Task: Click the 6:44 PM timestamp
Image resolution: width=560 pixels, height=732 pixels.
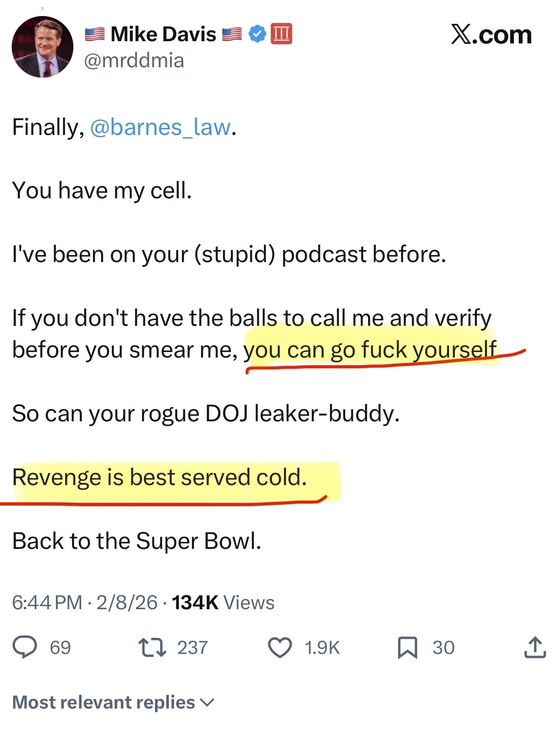Action: tap(47, 602)
